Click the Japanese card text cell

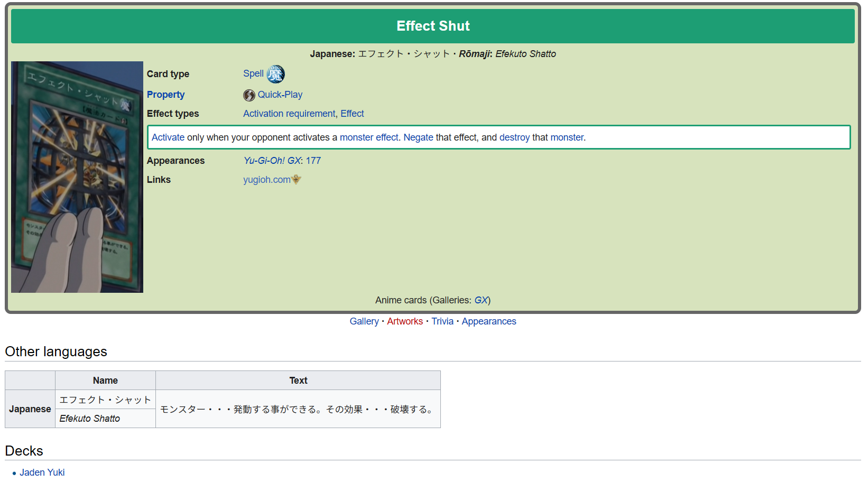(x=298, y=409)
